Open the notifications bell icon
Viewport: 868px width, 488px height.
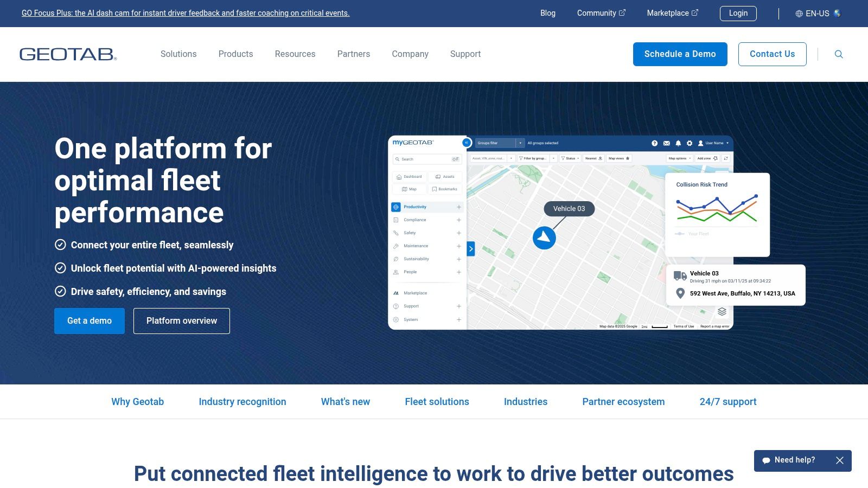coord(678,143)
